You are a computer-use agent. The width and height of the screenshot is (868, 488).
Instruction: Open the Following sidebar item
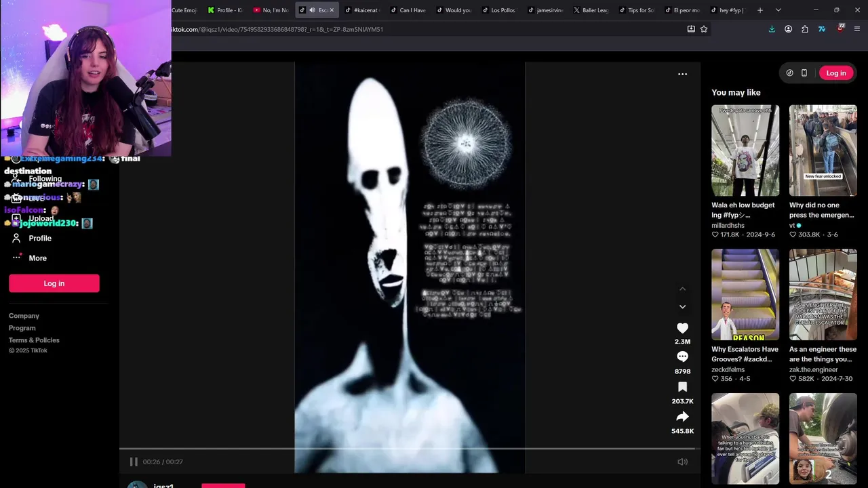[x=45, y=179]
